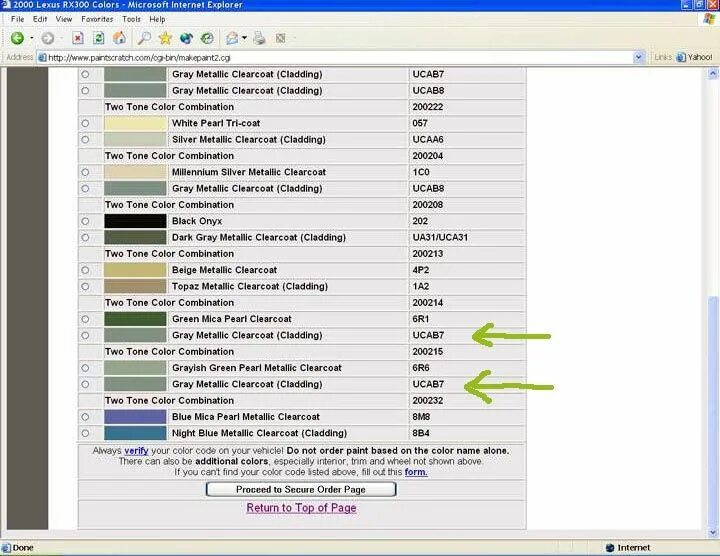Screen dimensions: 720x556
Task: Select Millennium Silver Metallic Clearcoat radio button
Action: coord(85,172)
